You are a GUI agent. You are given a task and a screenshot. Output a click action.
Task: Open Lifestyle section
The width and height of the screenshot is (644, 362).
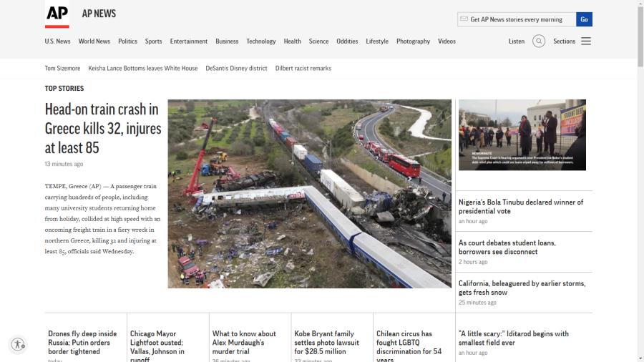click(x=377, y=41)
